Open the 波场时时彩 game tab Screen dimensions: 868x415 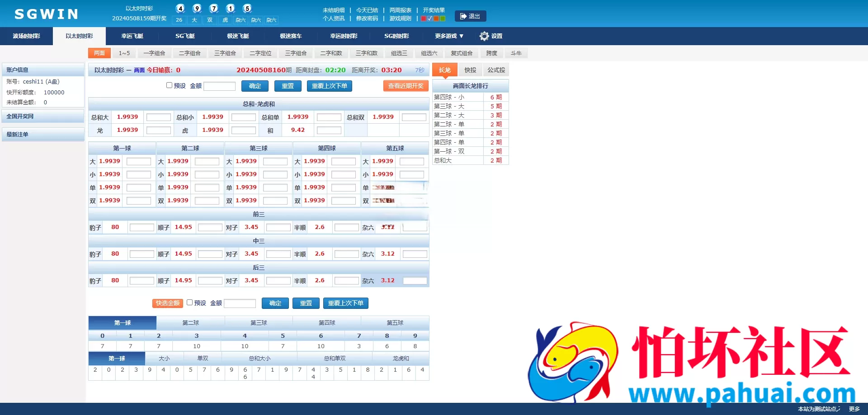26,36
